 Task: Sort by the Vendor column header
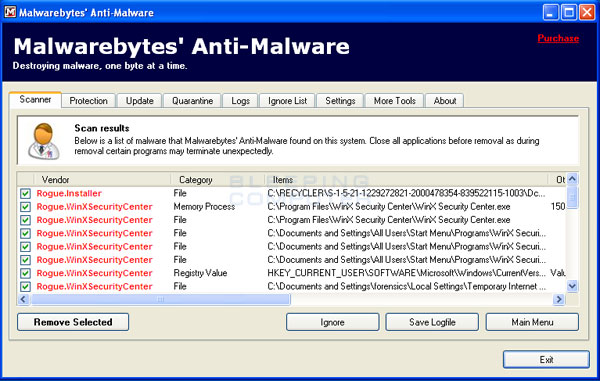[x=102, y=179]
